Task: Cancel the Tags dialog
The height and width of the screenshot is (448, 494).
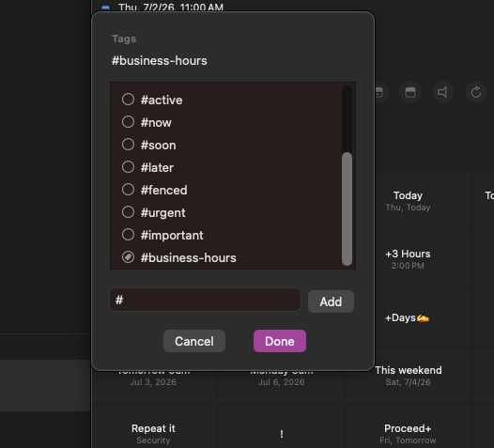Action: [194, 341]
